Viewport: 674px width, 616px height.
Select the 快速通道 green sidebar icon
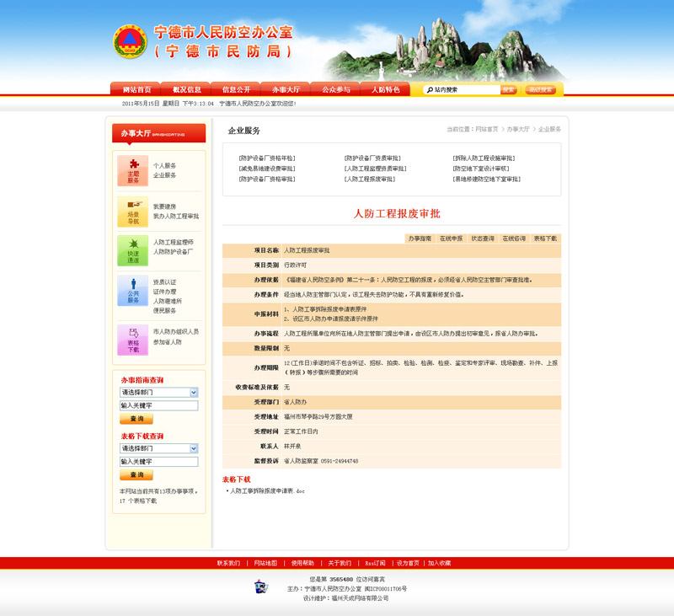tap(132, 251)
